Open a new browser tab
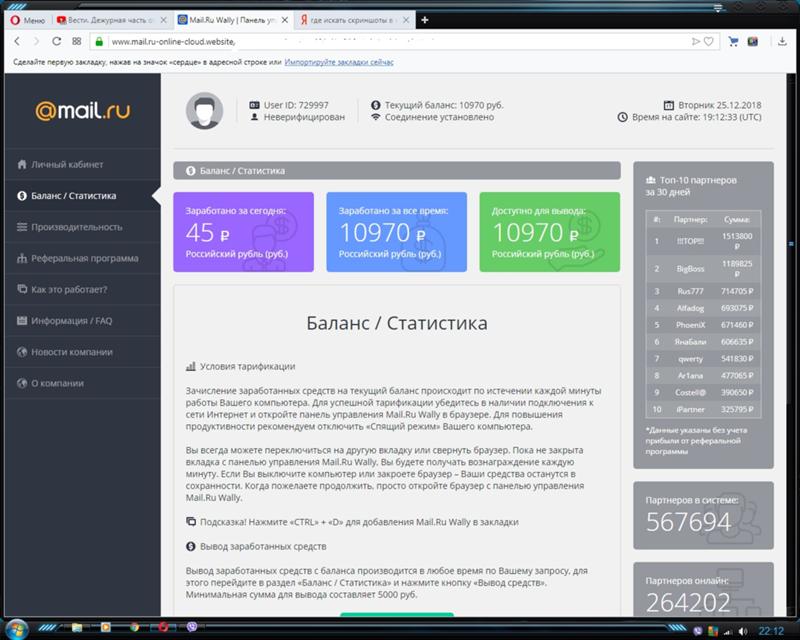Screen dimensions: 800x640 pos(424,20)
